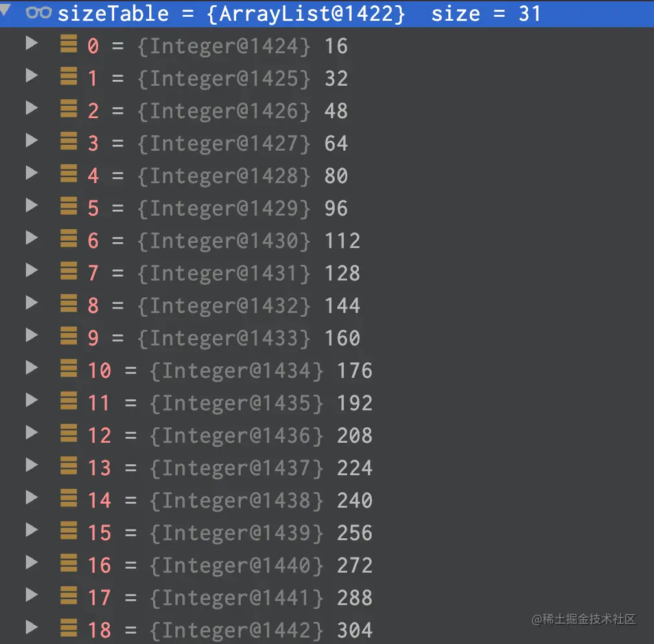
Task: Click field icon of Integer@1430 row
Action: tap(69, 238)
